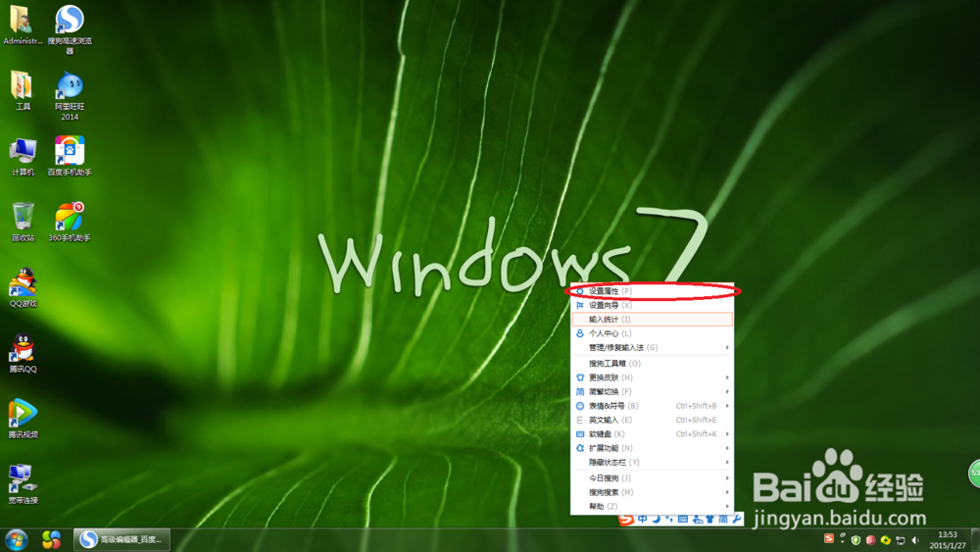Choose 设置属性 (P) in context menu
Image resolution: width=980 pixels, height=552 pixels.
(653, 291)
